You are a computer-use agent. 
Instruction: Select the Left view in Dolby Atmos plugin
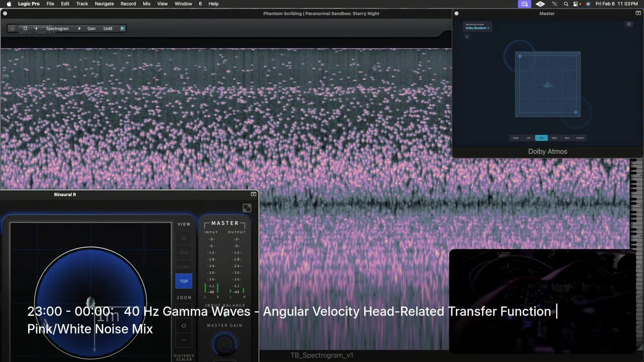(x=528, y=138)
